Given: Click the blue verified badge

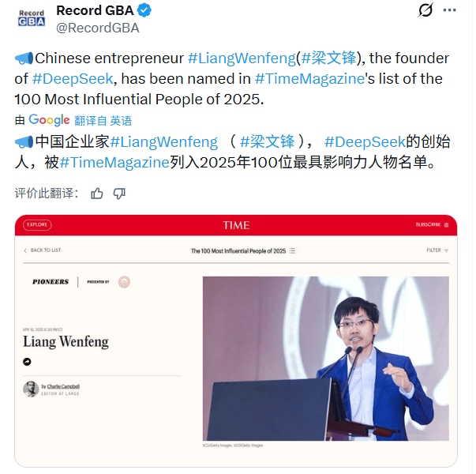Looking at the screenshot, I should [144, 10].
